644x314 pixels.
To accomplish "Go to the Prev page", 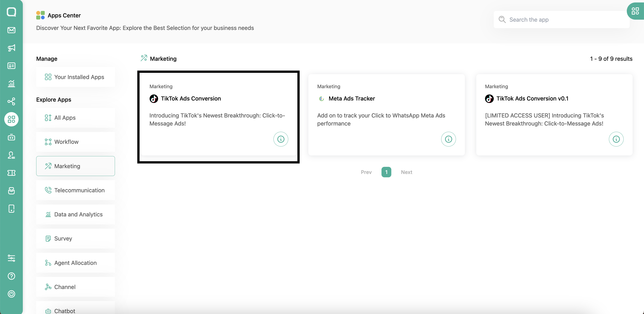I will pyautogui.click(x=366, y=172).
